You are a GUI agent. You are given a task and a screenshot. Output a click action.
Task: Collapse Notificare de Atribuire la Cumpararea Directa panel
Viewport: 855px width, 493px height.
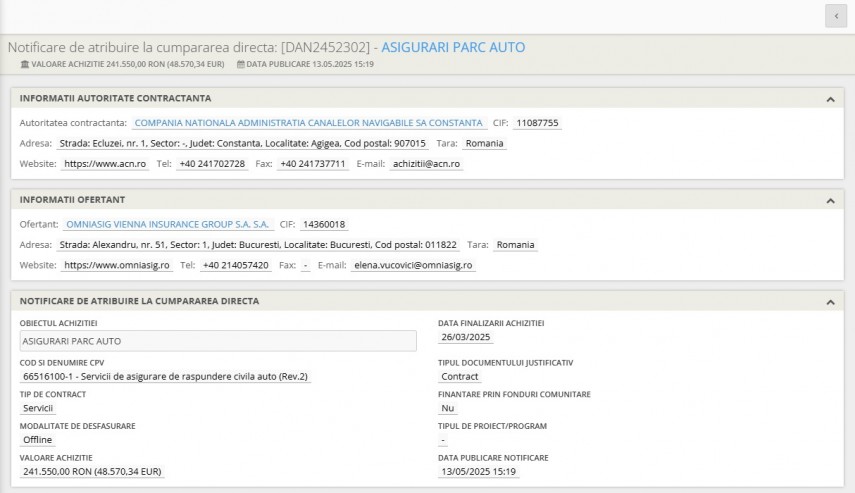coord(830,301)
